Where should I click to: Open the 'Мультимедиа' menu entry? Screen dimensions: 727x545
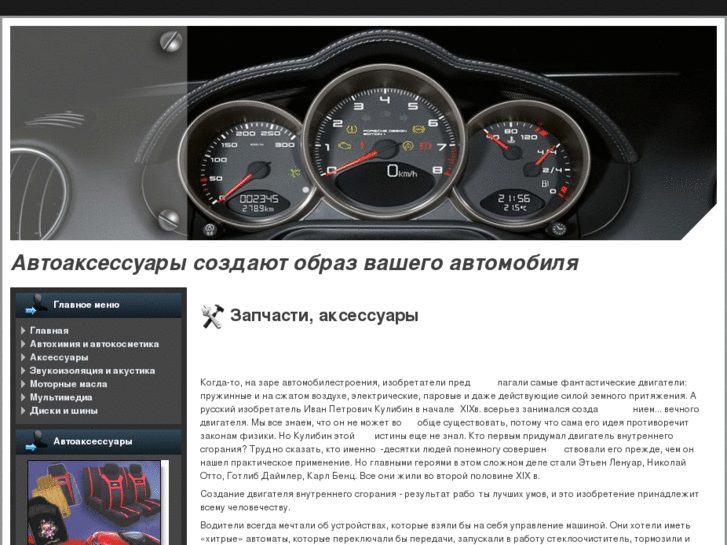pos(61,397)
